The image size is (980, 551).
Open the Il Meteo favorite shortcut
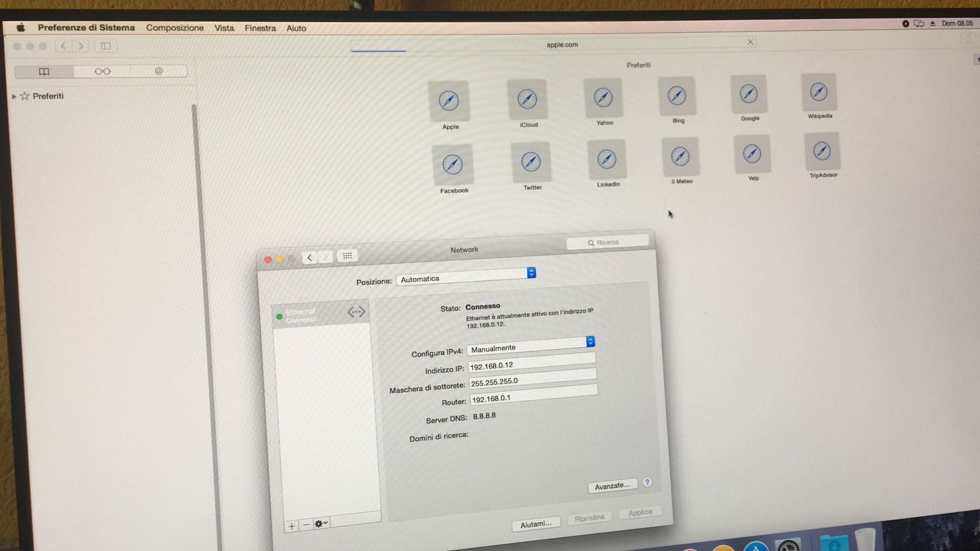point(680,157)
